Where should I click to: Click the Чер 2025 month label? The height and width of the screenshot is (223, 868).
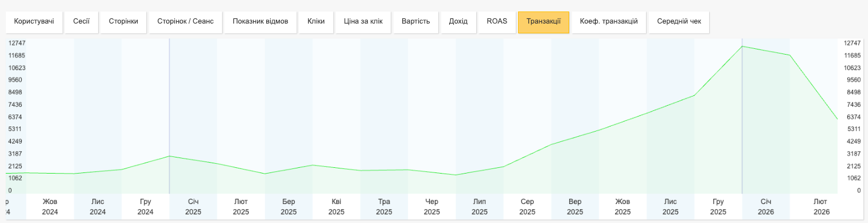[432, 207]
